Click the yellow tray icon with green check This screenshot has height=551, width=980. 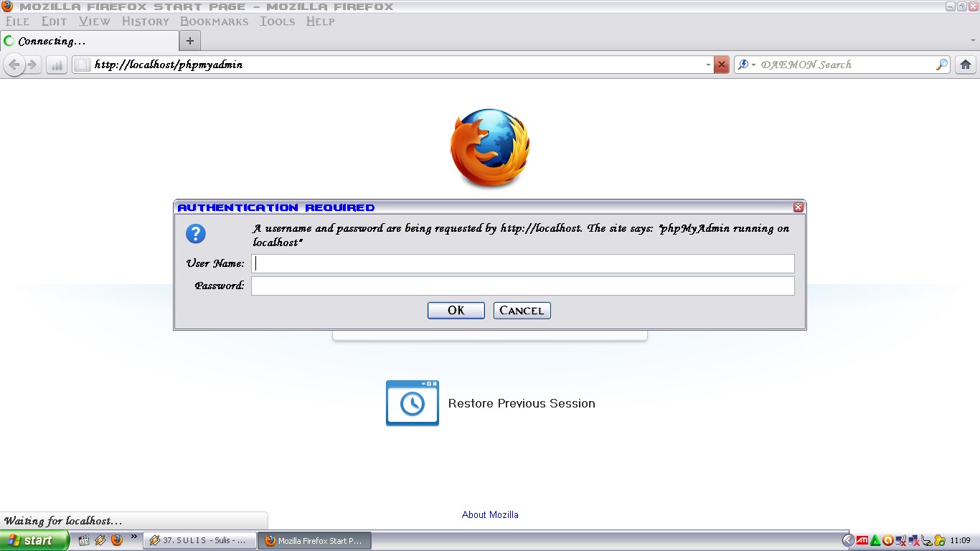939,540
